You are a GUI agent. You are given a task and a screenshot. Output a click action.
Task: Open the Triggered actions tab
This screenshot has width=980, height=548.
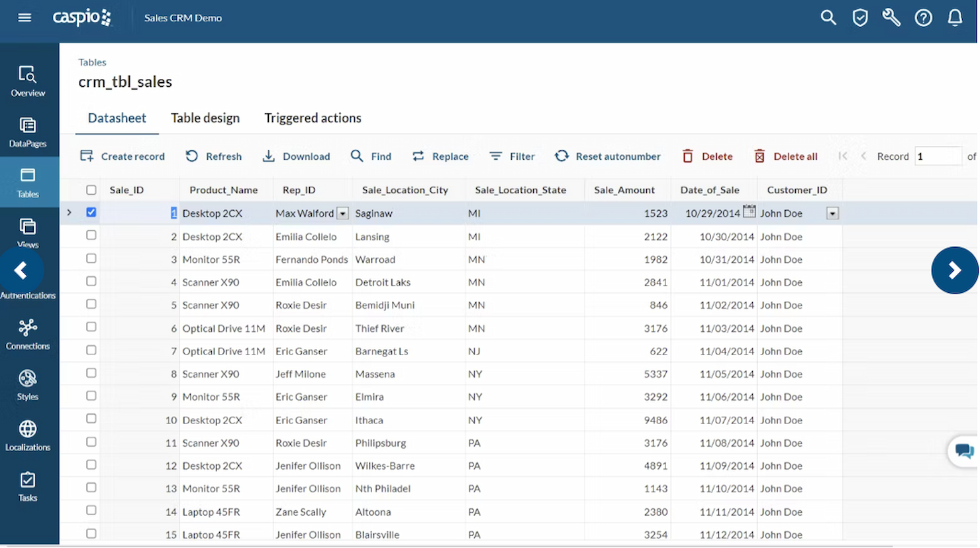click(x=313, y=118)
